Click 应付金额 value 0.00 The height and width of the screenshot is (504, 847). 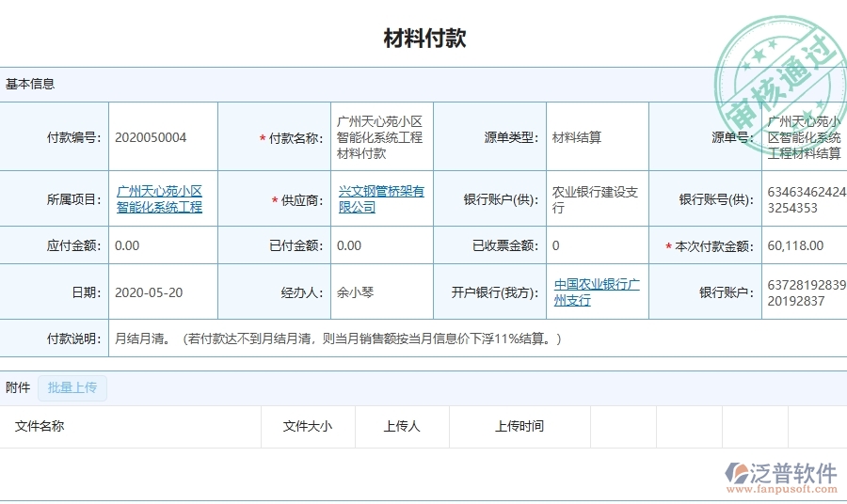pos(127,246)
